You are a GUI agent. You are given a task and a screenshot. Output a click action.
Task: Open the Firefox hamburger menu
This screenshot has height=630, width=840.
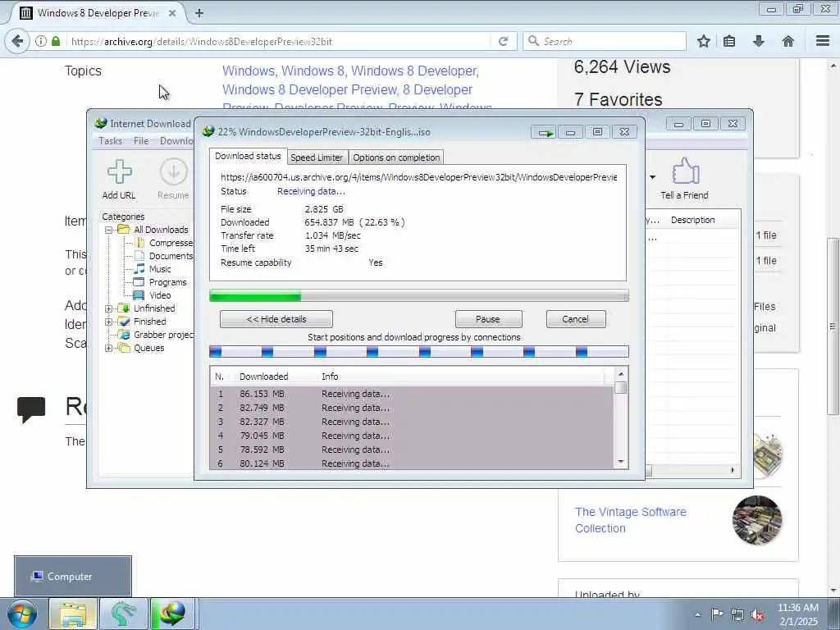pyautogui.click(x=823, y=41)
